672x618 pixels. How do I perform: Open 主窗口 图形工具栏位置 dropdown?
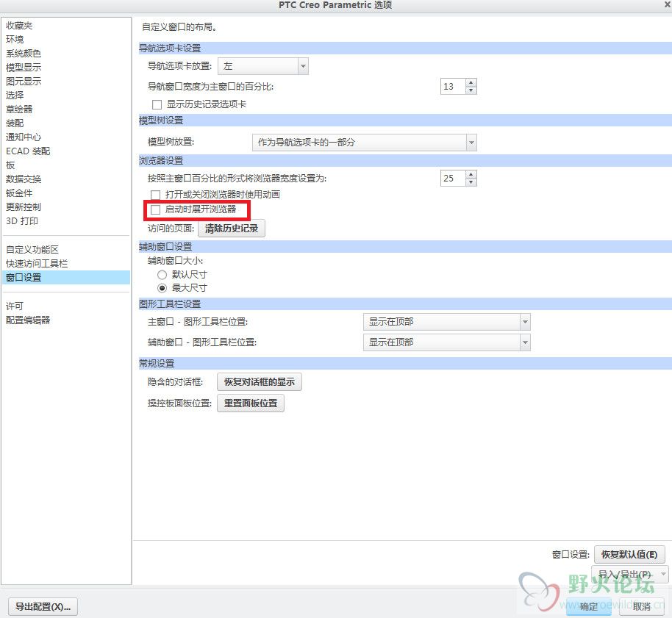pos(446,322)
